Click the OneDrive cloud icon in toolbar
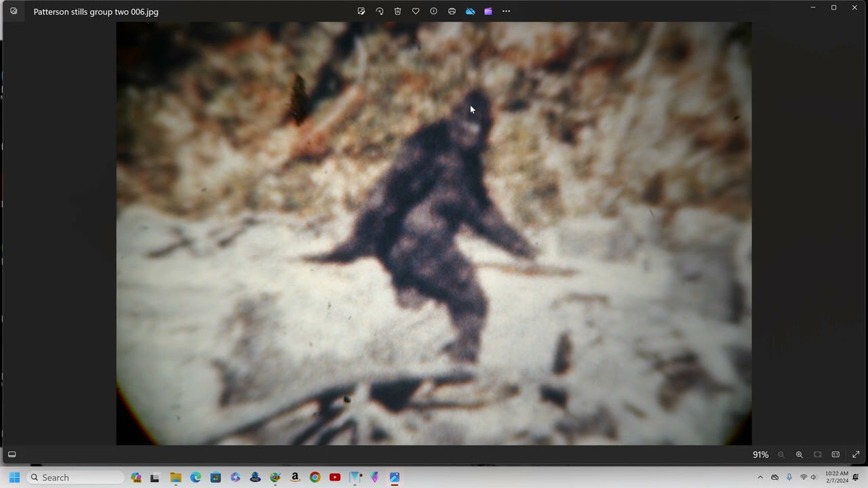868x488 pixels. pos(470,11)
